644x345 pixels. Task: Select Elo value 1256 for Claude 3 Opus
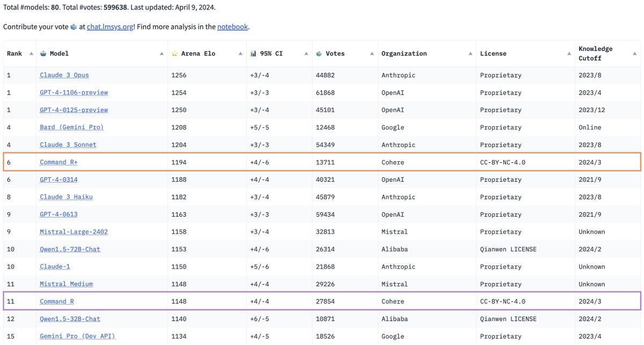click(179, 75)
